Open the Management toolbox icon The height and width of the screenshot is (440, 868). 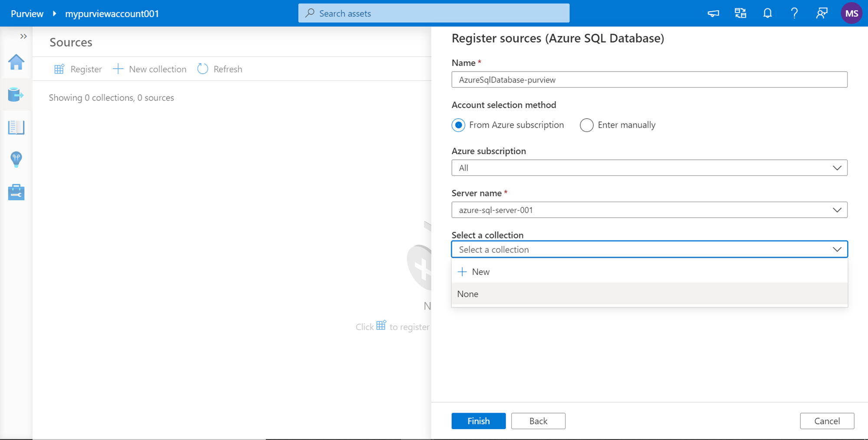click(x=16, y=192)
